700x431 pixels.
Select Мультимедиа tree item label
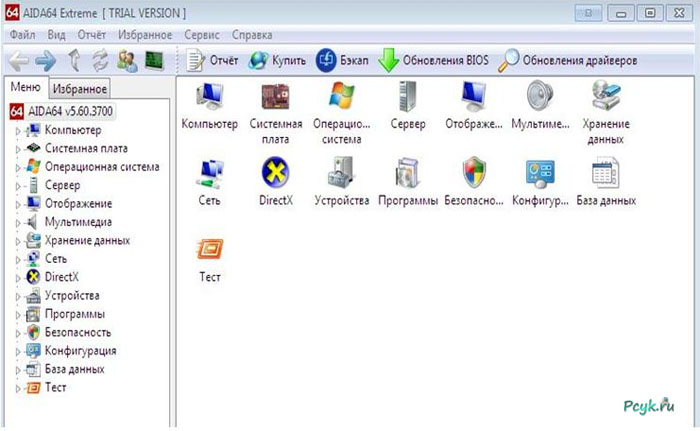78,222
